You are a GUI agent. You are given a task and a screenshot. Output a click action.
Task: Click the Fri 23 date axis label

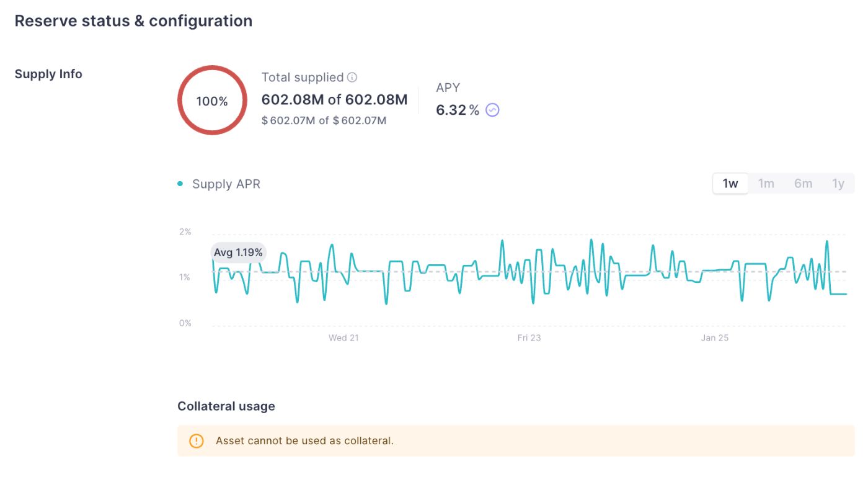point(529,338)
